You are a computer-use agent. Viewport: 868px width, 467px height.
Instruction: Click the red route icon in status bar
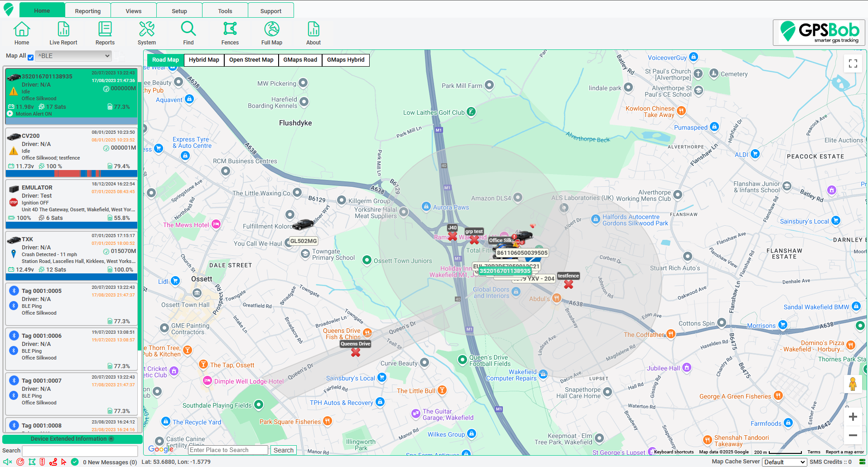tap(53, 462)
